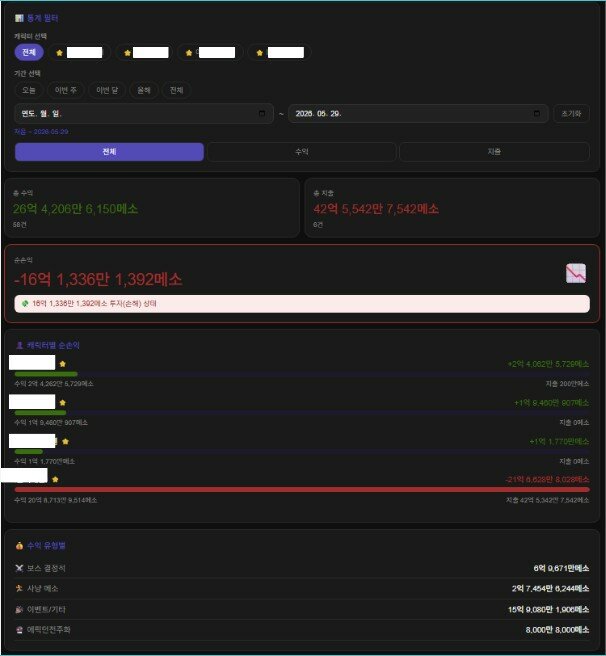Screen dimensions: 606x656
Task: Click the chart icon beside 통계 필터
Action: click(x=19, y=18)
